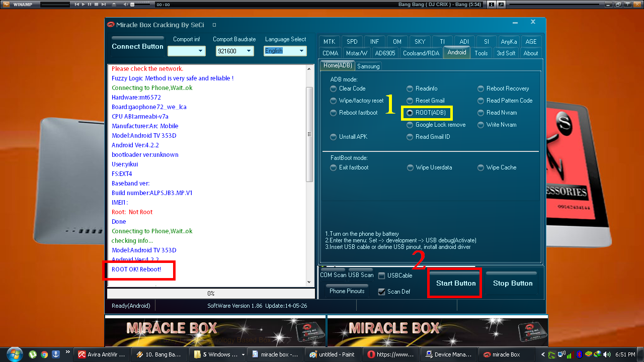Open the About tab
Viewport: 644px width, 362px height.
[x=531, y=53]
